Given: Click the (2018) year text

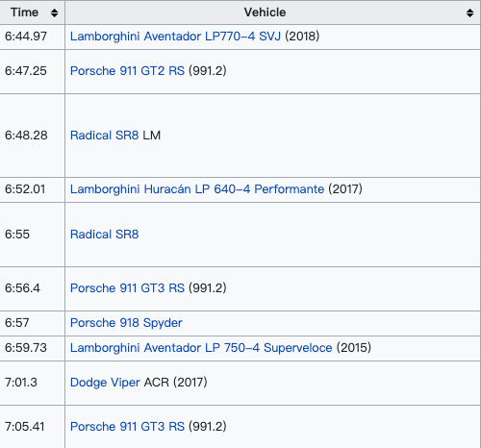Looking at the screenshot, I should click(x=302, y=37).
